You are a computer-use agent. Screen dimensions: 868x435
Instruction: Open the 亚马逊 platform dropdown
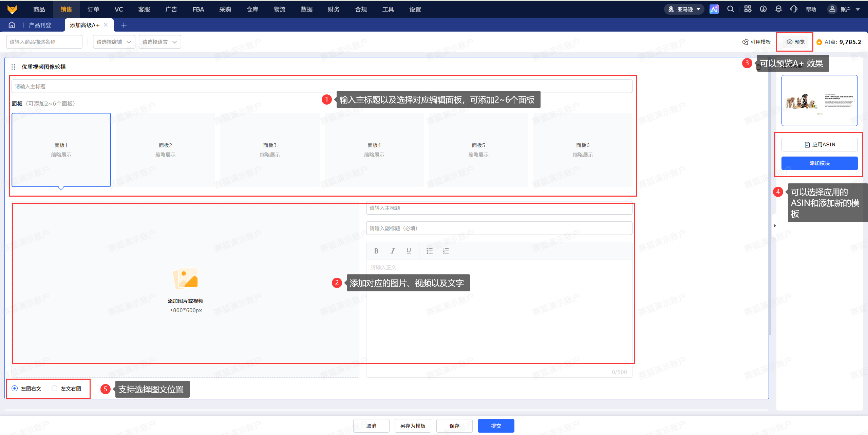tap(684, 9)
